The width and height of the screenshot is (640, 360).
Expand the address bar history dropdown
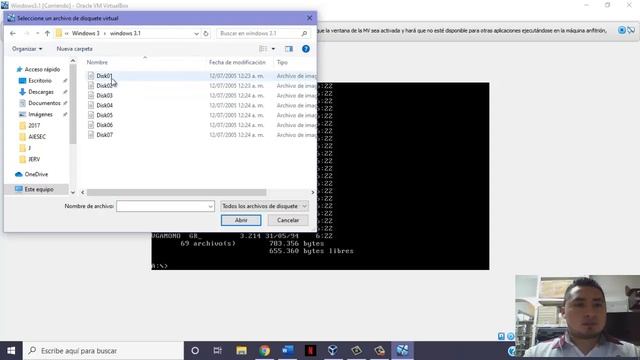[196, 33]
